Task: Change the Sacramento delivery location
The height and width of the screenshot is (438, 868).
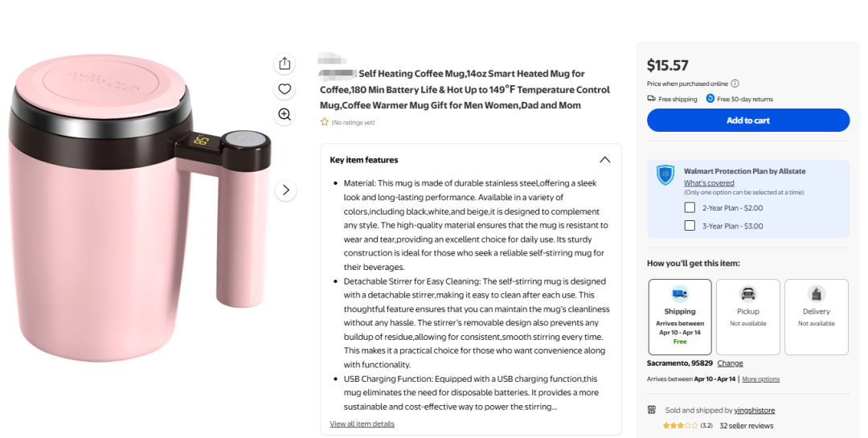Action: point(730,363)
